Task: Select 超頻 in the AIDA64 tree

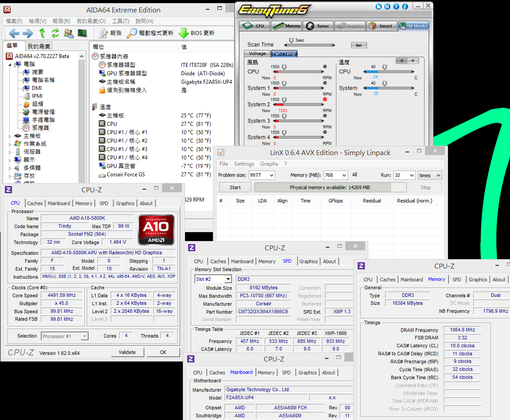Action: click(38, 104)
